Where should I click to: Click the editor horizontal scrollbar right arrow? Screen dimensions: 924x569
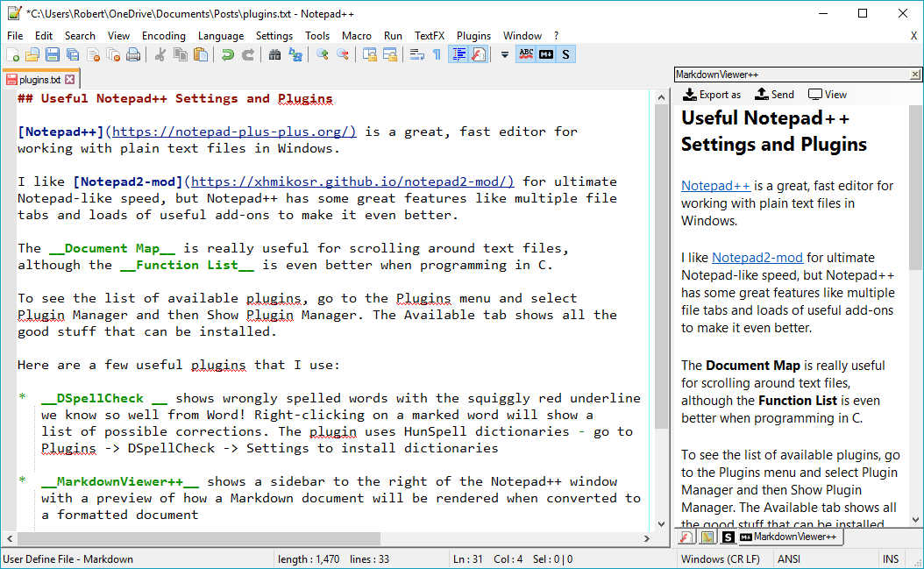pyautogui.click(x=646, y=538)
